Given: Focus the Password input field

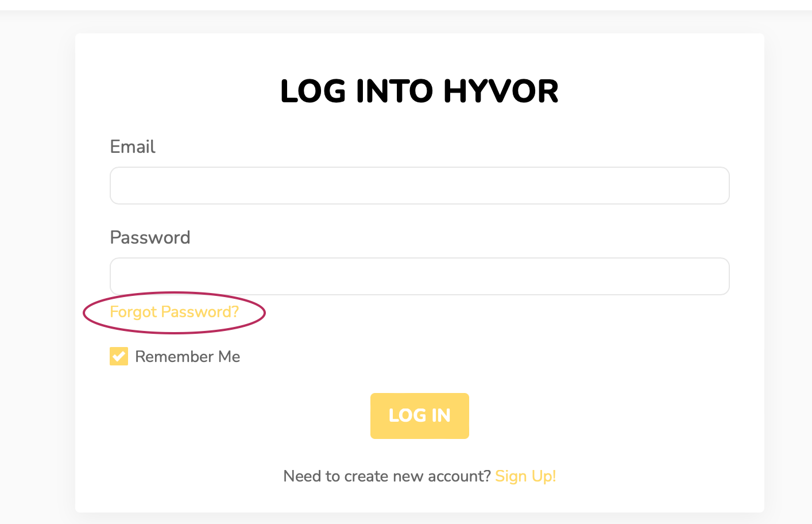Looking at the screenshot, I should point(420,276).
